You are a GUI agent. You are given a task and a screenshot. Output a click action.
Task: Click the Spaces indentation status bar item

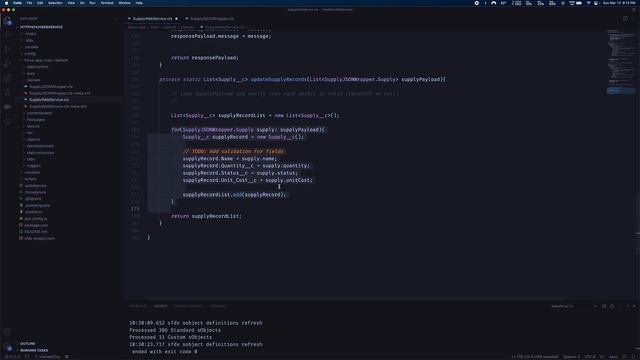[x=571, y=357]
